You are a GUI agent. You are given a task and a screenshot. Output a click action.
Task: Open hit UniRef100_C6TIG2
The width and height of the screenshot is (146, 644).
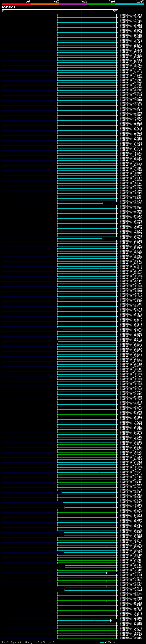131,15
